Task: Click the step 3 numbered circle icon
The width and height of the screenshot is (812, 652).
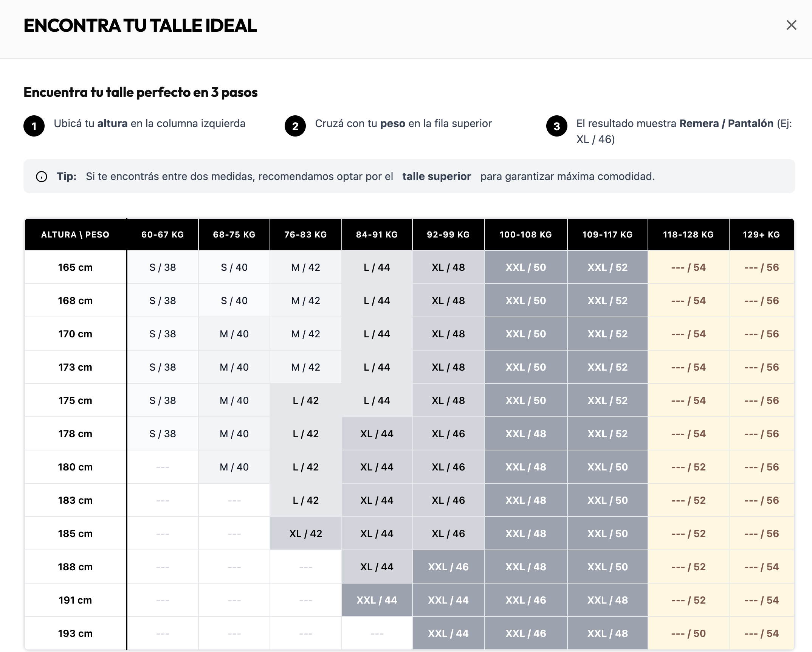Action: pyautogui.click(x=556, y=126)
